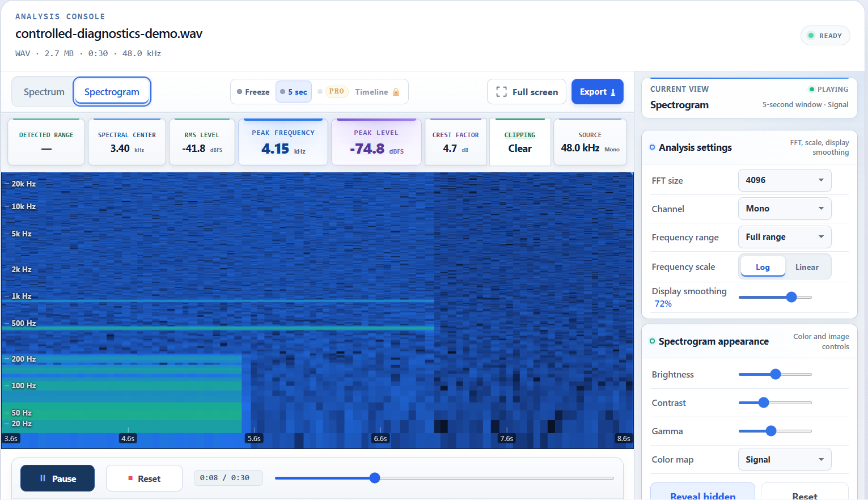Select the Spectrogram tab
Image resolution: width=868 pixels, height=500 pixels.
112,92
